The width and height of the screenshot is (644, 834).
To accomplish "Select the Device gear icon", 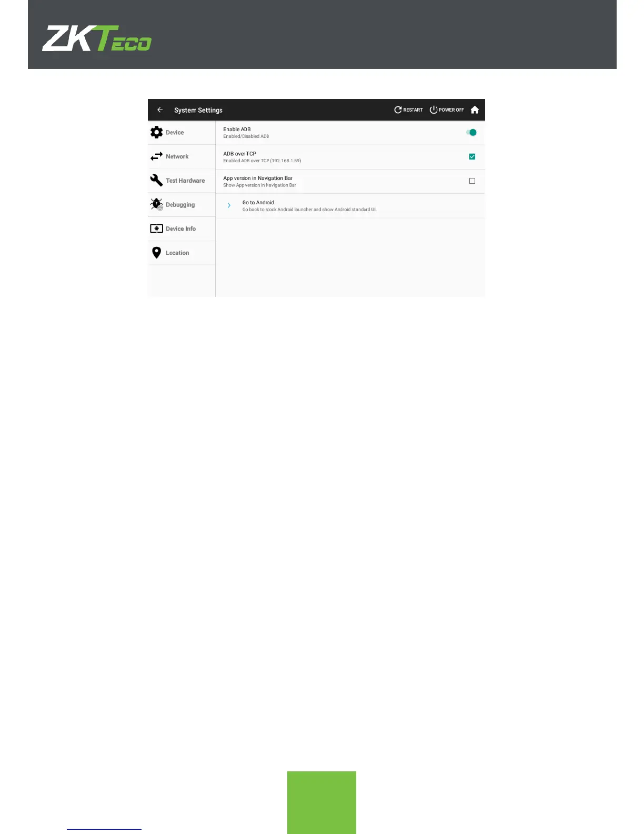I will 157,132.
